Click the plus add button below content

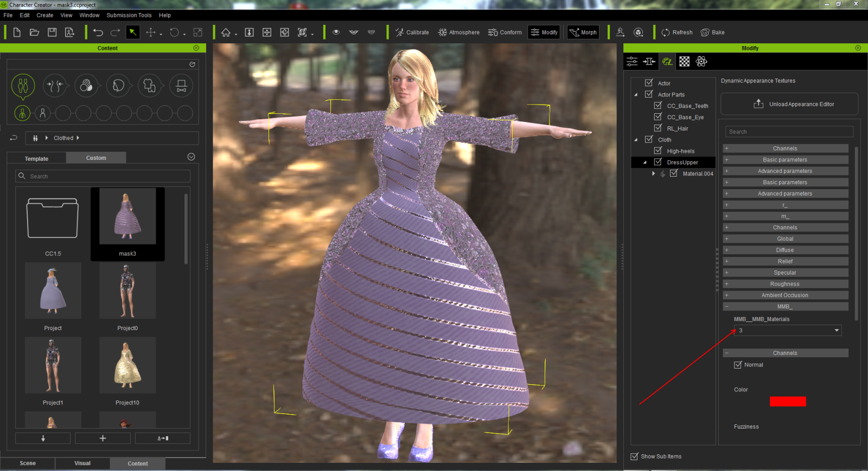pyautogui.click(x=103, y=438)
